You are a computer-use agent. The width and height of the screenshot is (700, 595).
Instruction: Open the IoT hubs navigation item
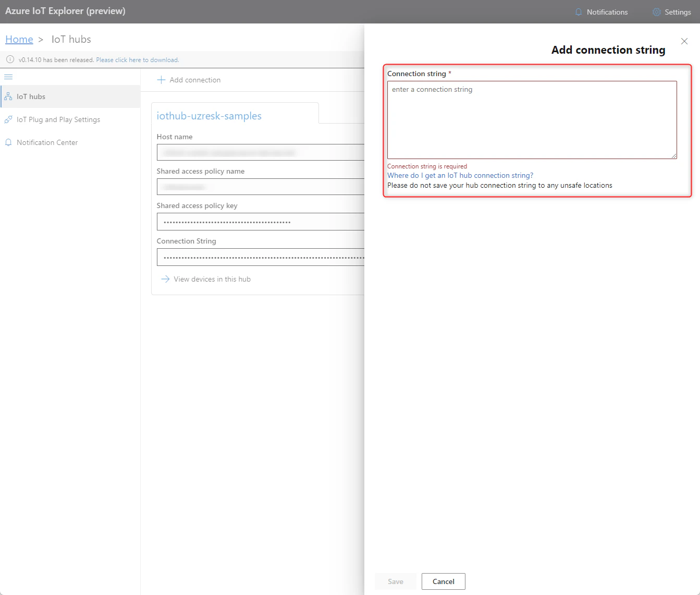(x=70, y=96)
